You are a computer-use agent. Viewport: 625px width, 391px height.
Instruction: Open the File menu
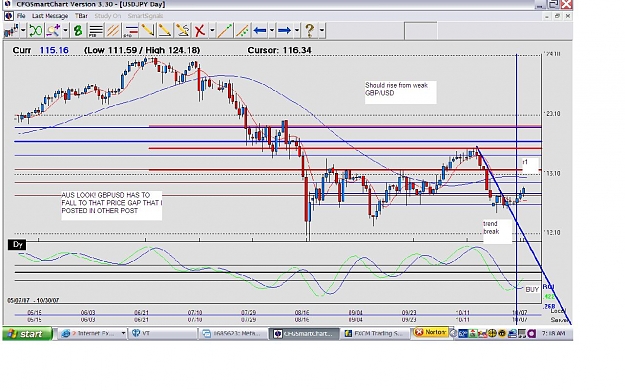pos(21,16)
